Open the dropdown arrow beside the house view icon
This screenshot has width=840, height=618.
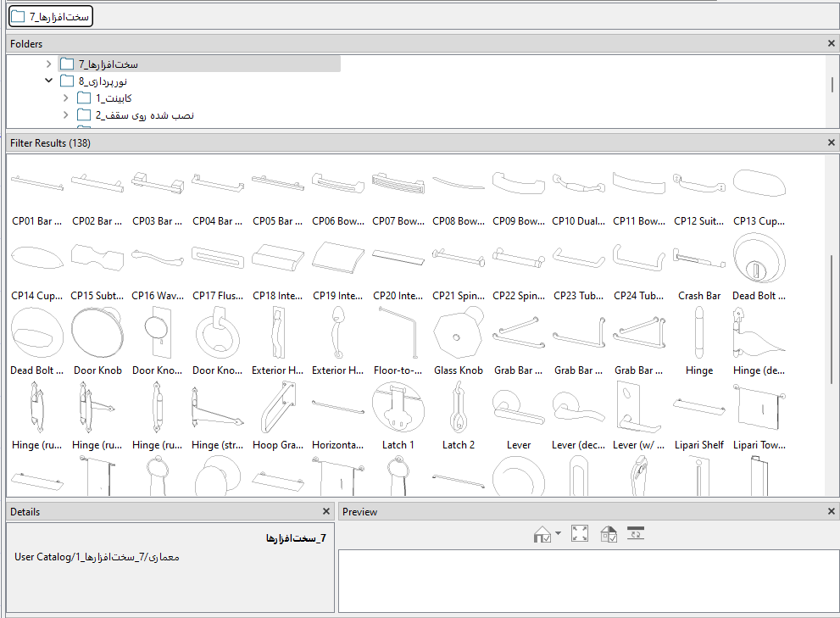click(x=558, y=534)
